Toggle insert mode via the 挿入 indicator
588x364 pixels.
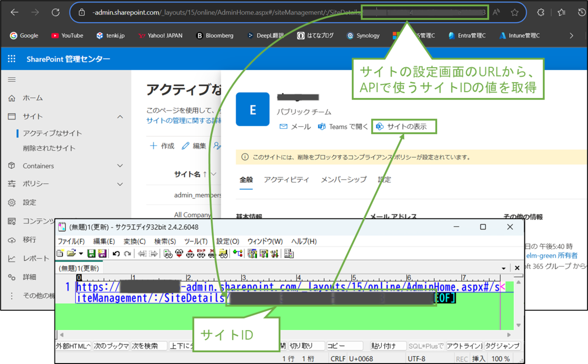479,358
